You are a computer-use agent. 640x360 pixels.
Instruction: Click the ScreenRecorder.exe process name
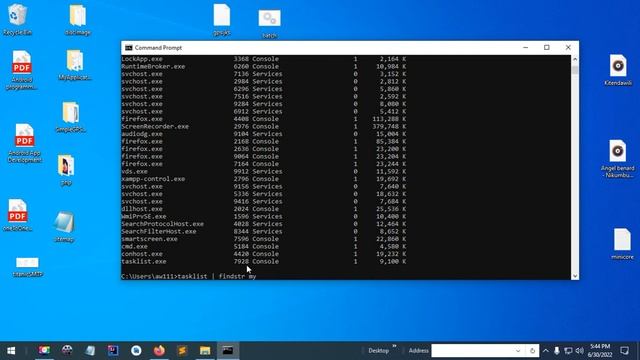(x=155, y=126)
